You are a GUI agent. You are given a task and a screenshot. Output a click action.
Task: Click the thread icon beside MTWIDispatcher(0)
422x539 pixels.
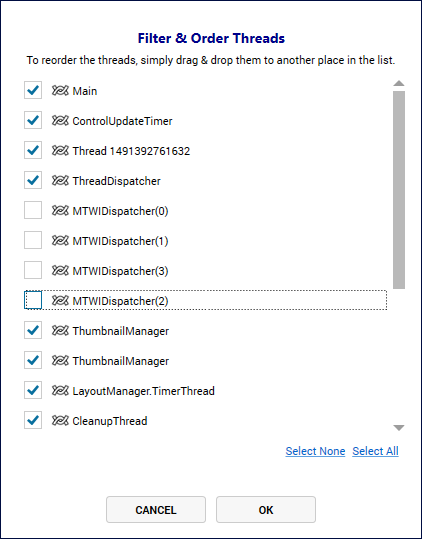pyautogui.click(x=60, y=210)
